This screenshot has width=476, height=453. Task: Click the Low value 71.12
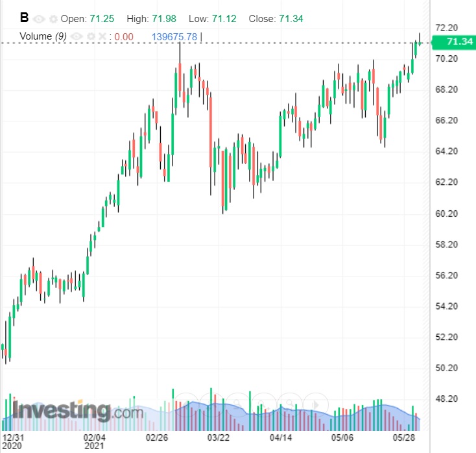point(224,19)
